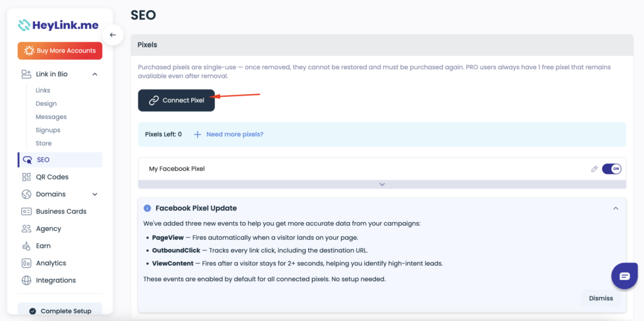Image resolution: width=644 pixels, height=321 pixels.
Task: Expand the Domains chevron
Action: tap(95, 194)
